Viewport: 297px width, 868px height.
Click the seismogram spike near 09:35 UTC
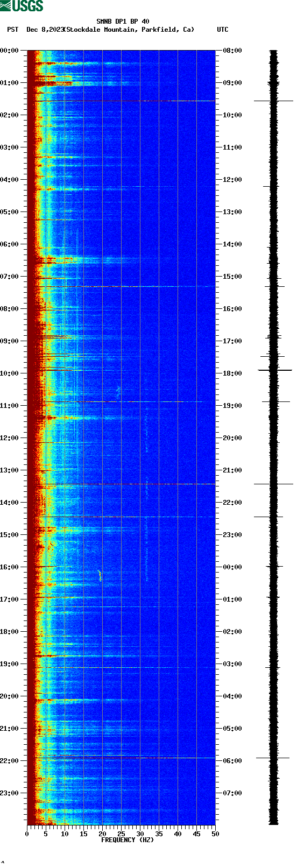273,101
